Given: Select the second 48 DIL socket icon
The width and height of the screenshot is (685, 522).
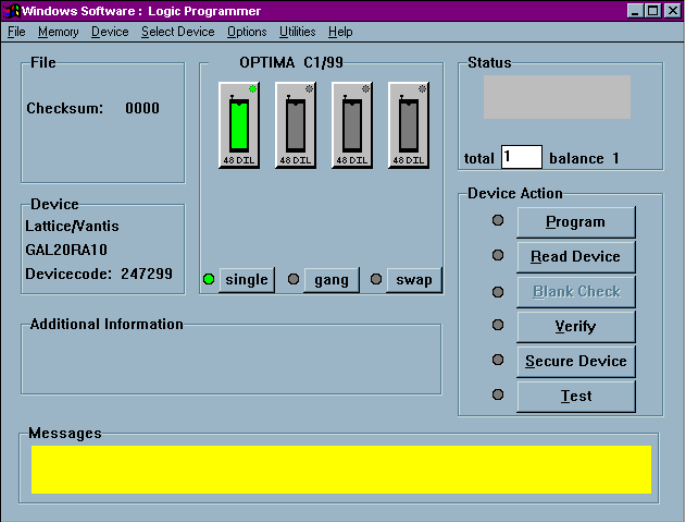Looking at the screenshot, I should 295,125.
